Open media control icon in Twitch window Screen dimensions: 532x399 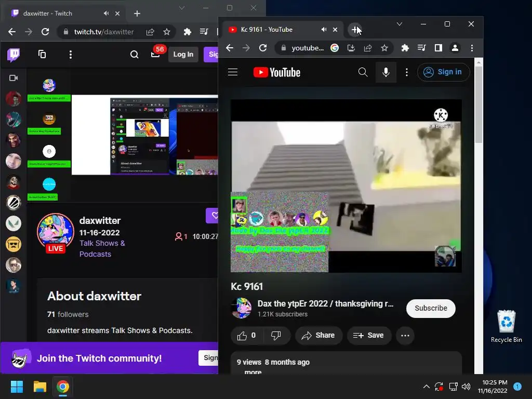click(204, 32)
